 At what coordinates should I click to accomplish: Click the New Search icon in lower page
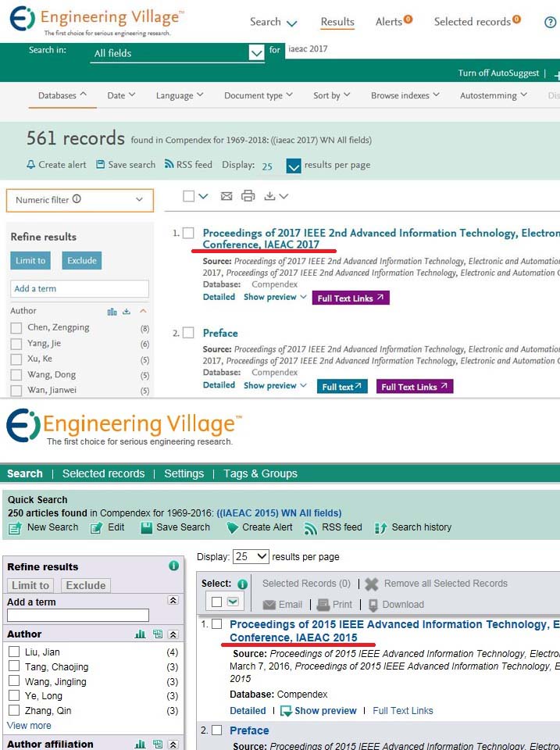[x=16, y=528]
